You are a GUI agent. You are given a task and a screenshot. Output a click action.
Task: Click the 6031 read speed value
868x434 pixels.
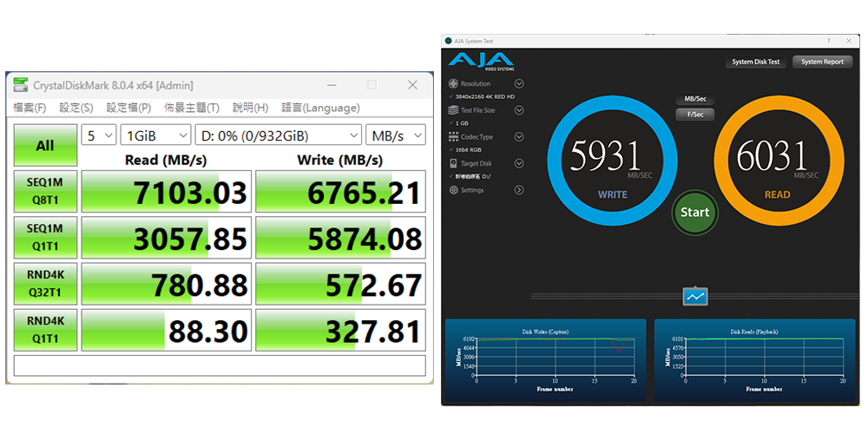pyautogui.click(x=772, y=156)
